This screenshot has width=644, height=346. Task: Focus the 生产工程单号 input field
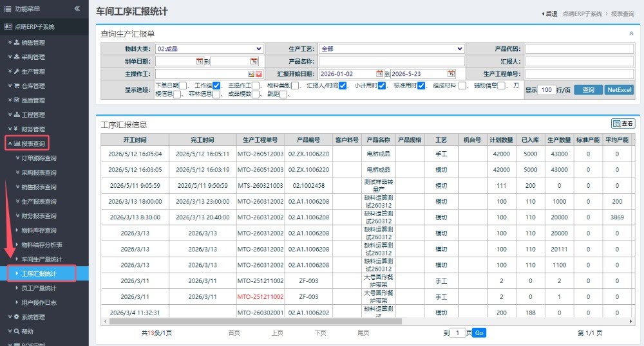(579, 74)
